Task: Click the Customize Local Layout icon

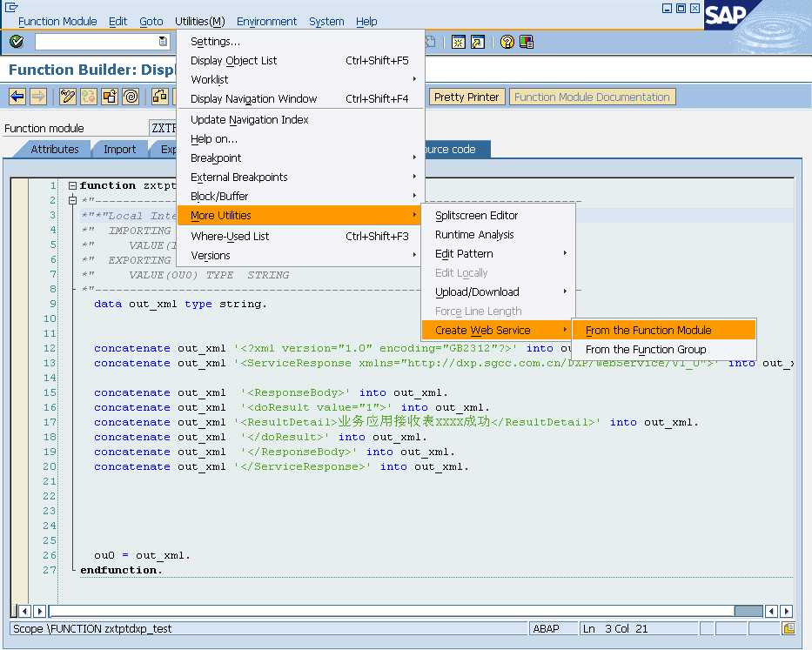Action: (527, 42)
